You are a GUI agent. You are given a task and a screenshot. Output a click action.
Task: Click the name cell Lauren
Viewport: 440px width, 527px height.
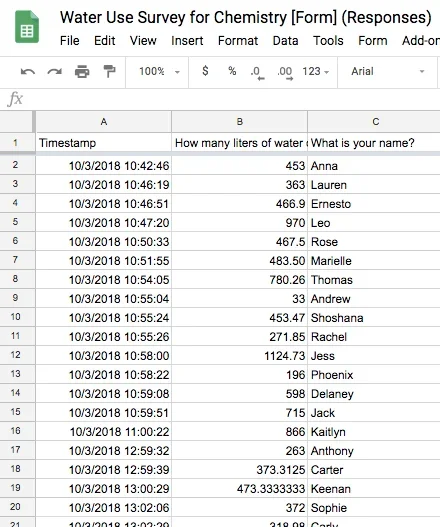(x=374, y=185)
